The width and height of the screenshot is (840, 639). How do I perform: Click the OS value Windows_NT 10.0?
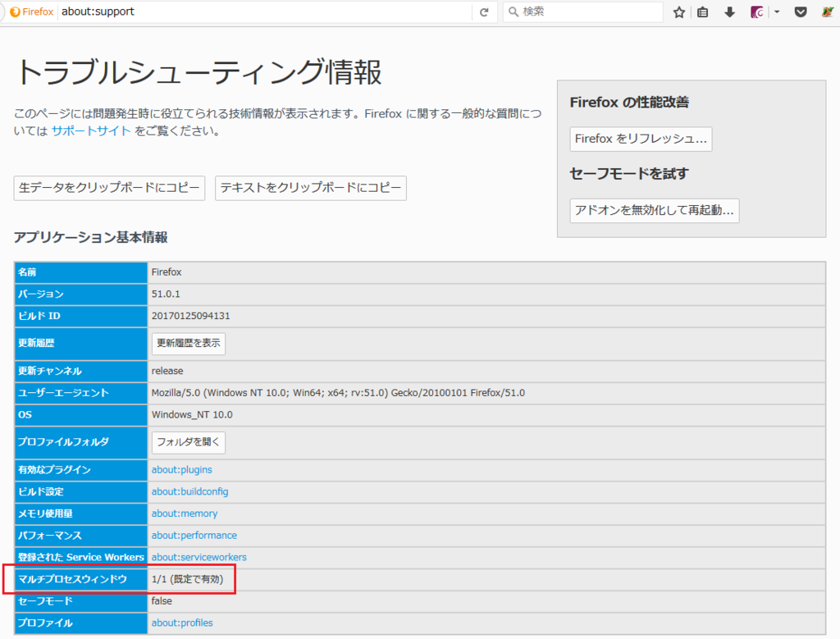click(x=192, y=415)
